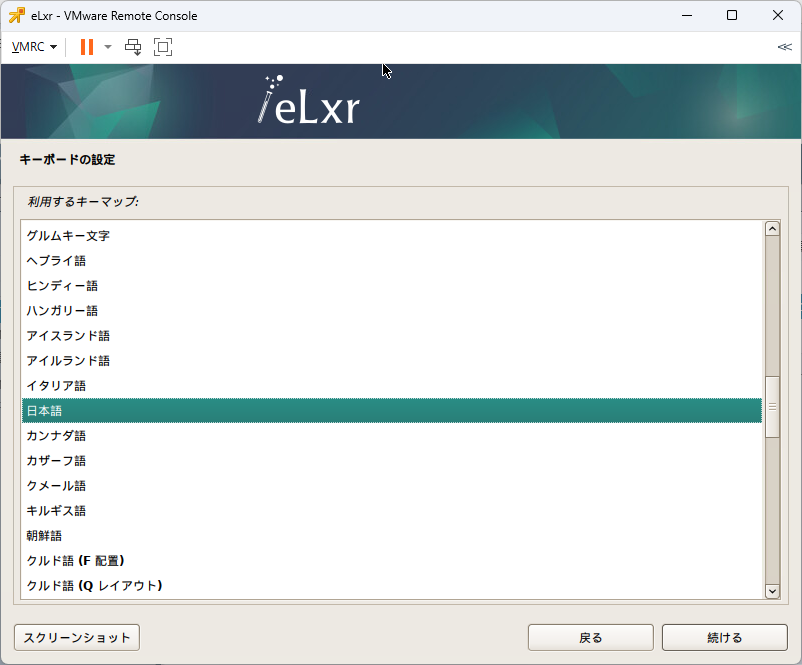Select クルド語 (Q レイアウト) keymap
Viewport: 802px width, 665px height.
pos(392,585)
